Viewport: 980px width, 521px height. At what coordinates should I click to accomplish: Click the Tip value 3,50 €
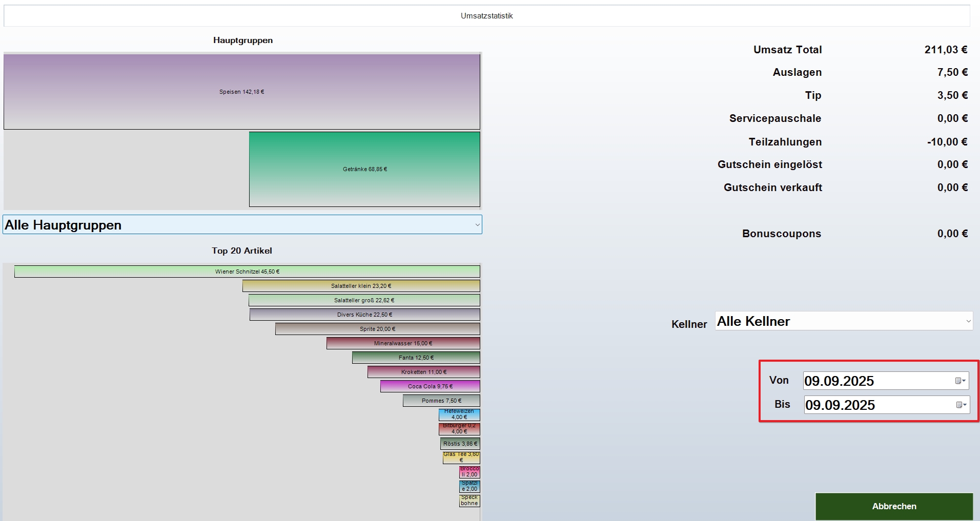point(952,95)
